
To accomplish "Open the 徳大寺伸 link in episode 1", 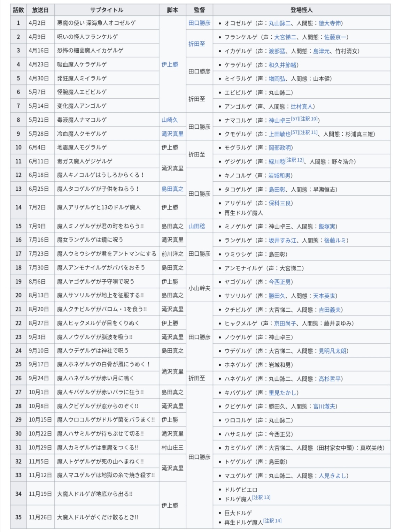I will (x=330, y=23).
